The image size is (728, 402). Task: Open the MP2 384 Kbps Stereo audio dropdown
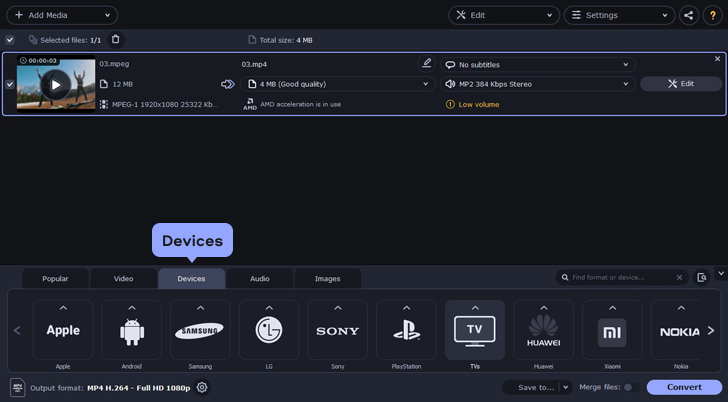(x=538, y=84)
